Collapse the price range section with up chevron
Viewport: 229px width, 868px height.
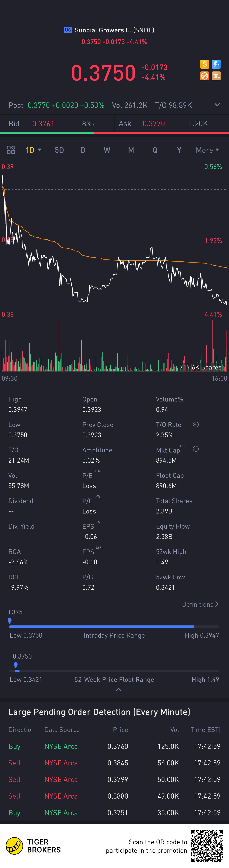point(118,690)
